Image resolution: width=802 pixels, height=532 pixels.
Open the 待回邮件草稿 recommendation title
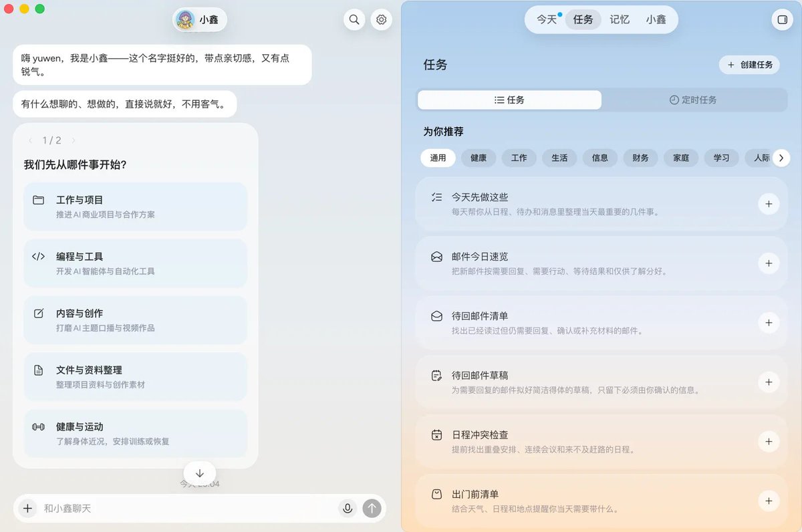(x=480, y=376)
